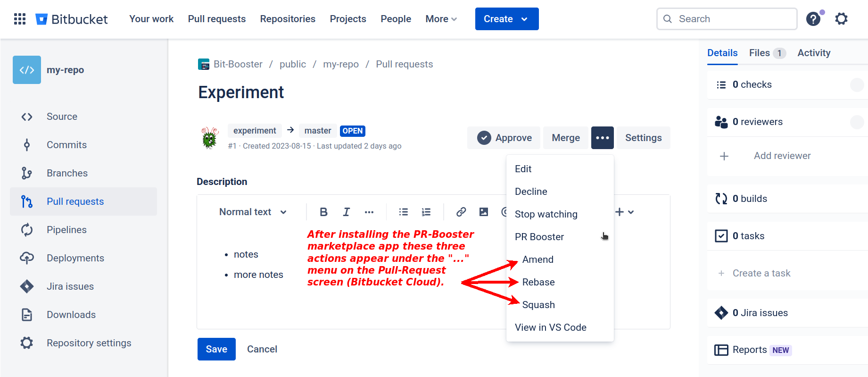Select Edit from the actions menu

point(560,169)
